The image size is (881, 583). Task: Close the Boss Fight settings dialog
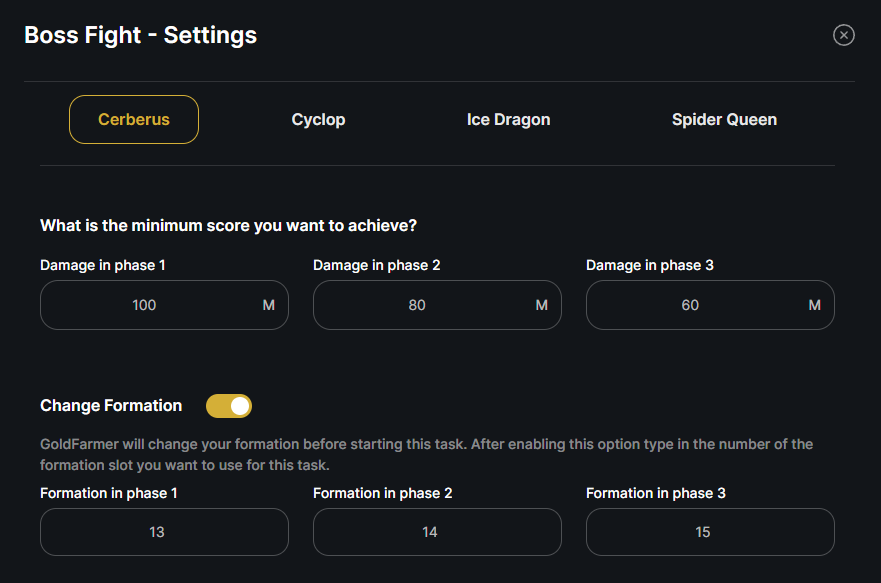coord(843,35)
